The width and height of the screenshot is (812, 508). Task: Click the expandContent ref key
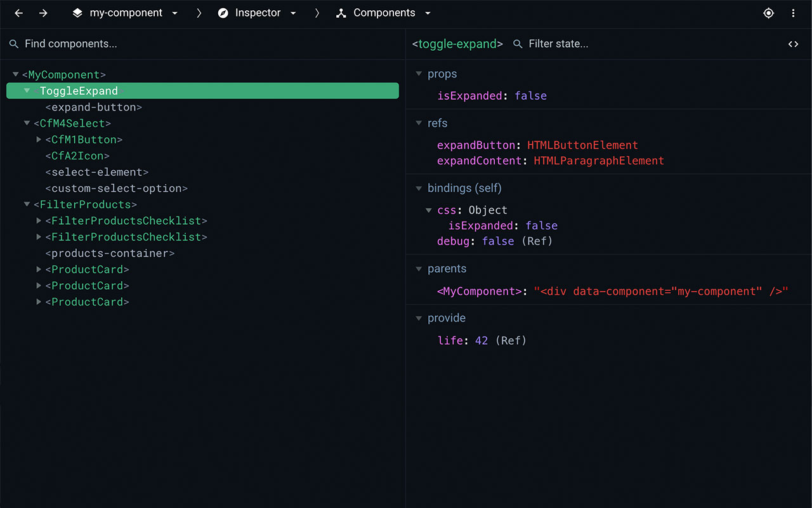pos(479,161)
